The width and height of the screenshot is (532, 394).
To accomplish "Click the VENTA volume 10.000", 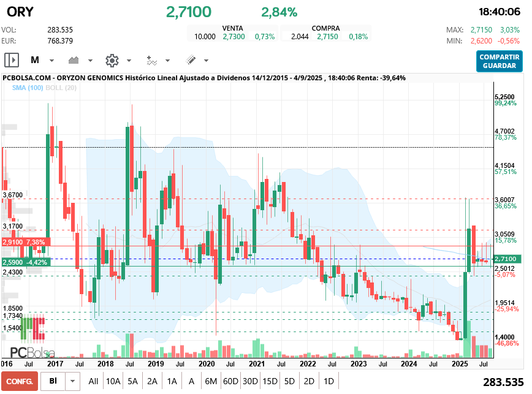I will tap(205, 37).
